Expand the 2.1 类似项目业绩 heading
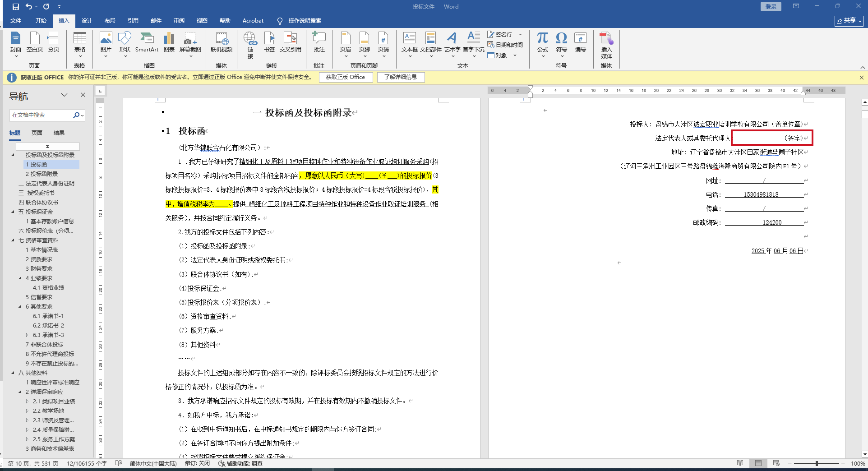 27,401
